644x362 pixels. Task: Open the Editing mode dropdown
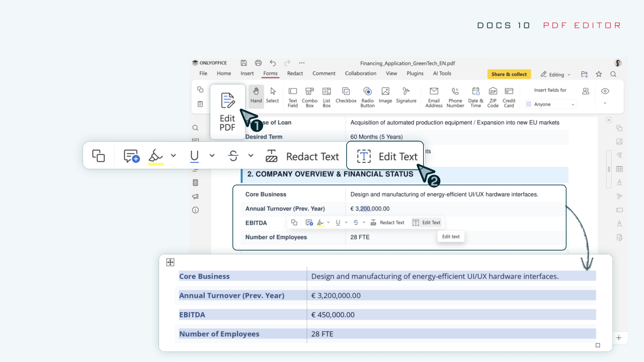point(555,74)
